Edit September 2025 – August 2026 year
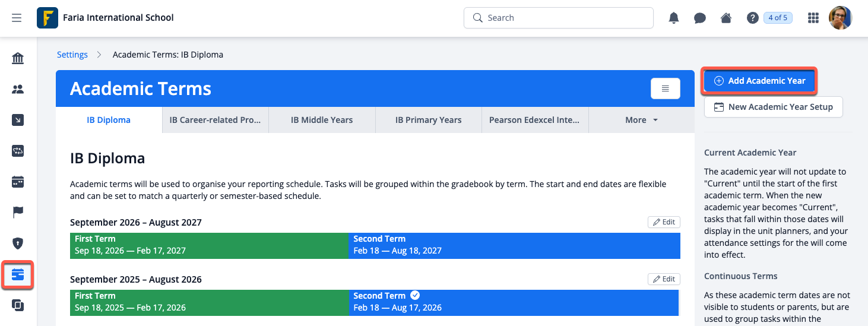Screen dimensions: 868x326 pyautogui.click(x=664, y=279)
